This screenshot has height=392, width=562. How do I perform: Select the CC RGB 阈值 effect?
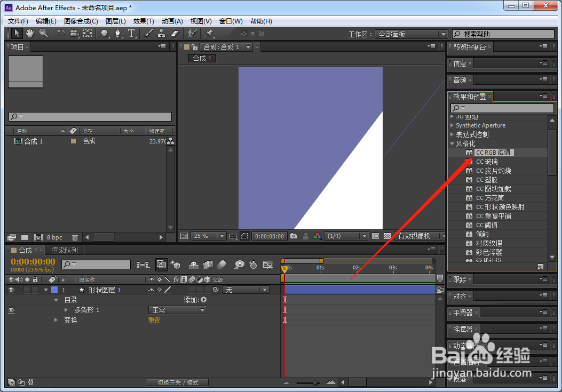(493, 153)
